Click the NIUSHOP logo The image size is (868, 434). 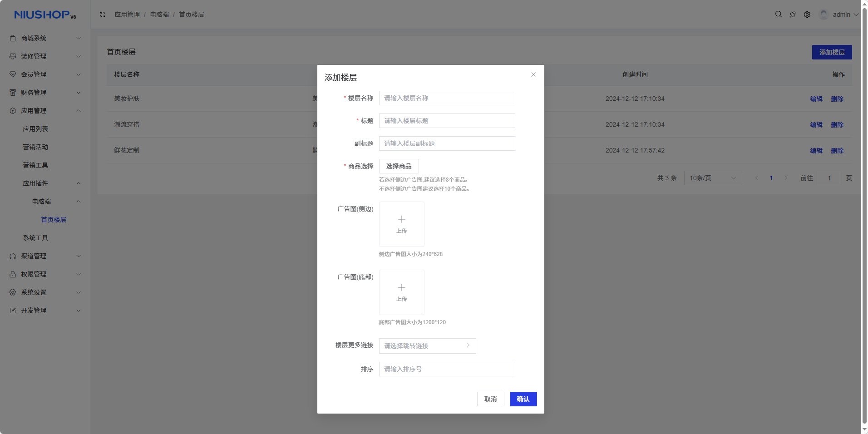[x=45, y=15]
